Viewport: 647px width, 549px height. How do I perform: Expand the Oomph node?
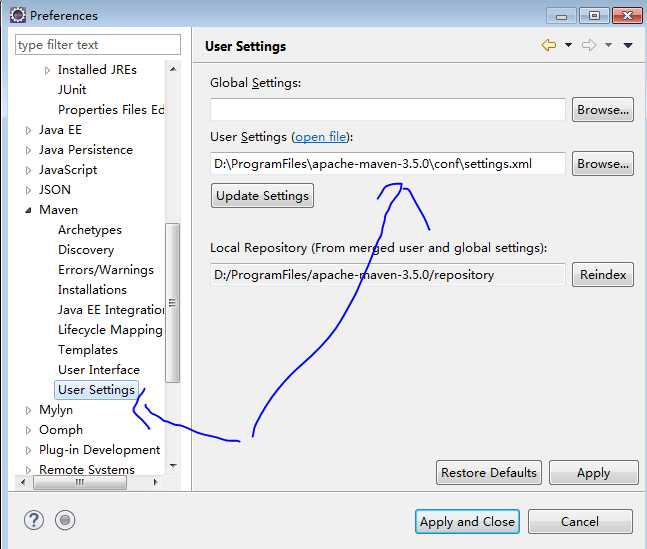coord(28,430)
